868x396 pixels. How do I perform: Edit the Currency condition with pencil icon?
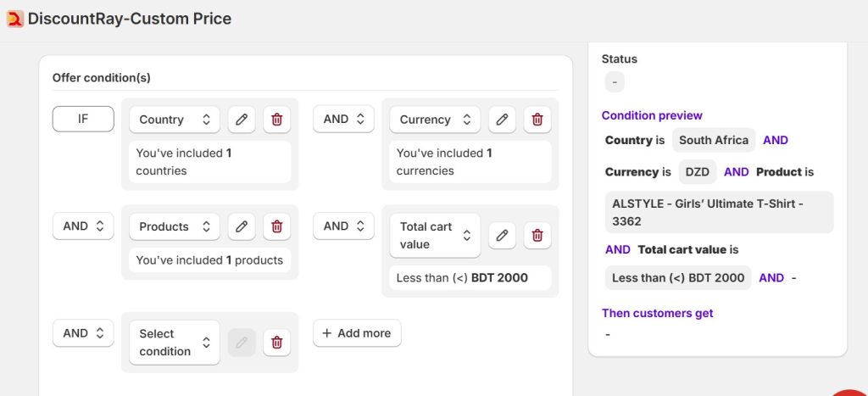pos(502,120)
